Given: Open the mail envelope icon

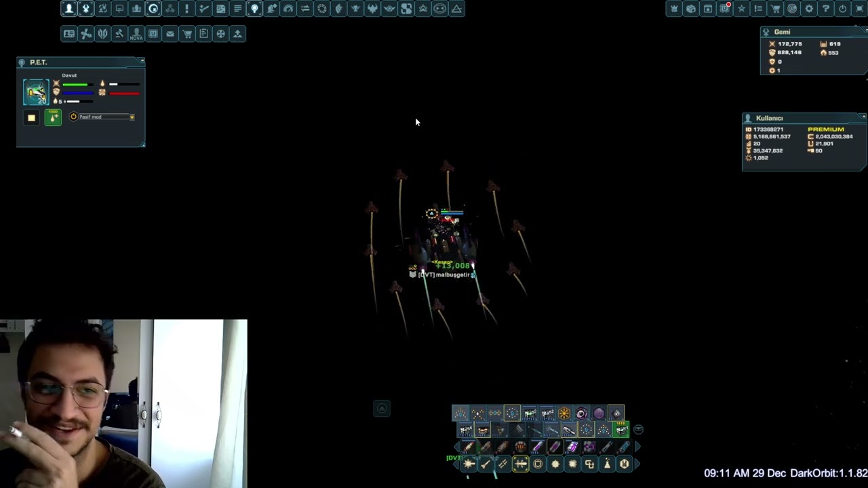Looking at the screenshot, I should click(x=170, y=33).
